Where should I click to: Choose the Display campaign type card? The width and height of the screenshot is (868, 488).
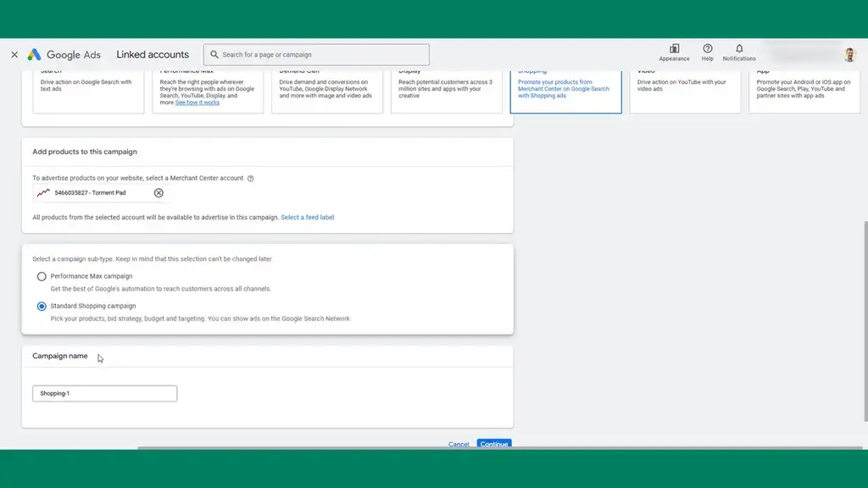coord(446,91)
